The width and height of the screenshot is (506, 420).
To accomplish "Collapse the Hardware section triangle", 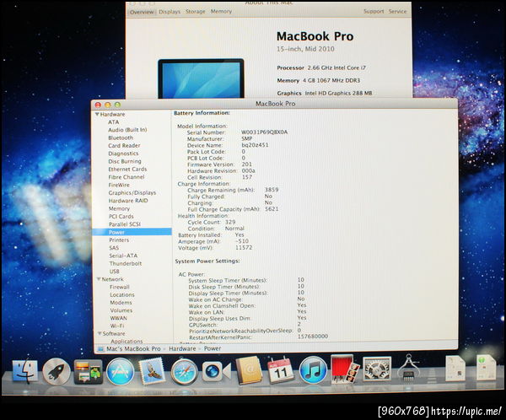I will tap(97, 115).
